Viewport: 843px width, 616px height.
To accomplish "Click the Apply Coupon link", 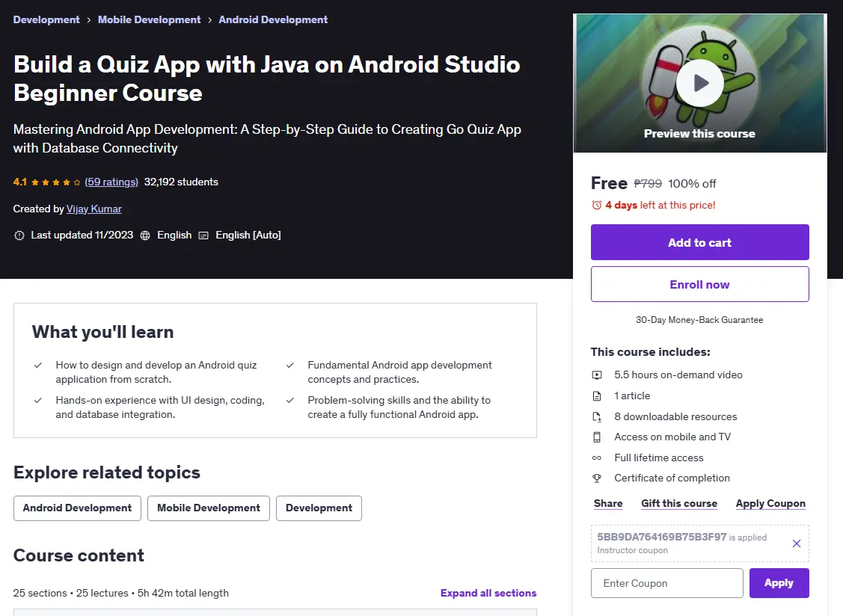I will pos(770,504).
